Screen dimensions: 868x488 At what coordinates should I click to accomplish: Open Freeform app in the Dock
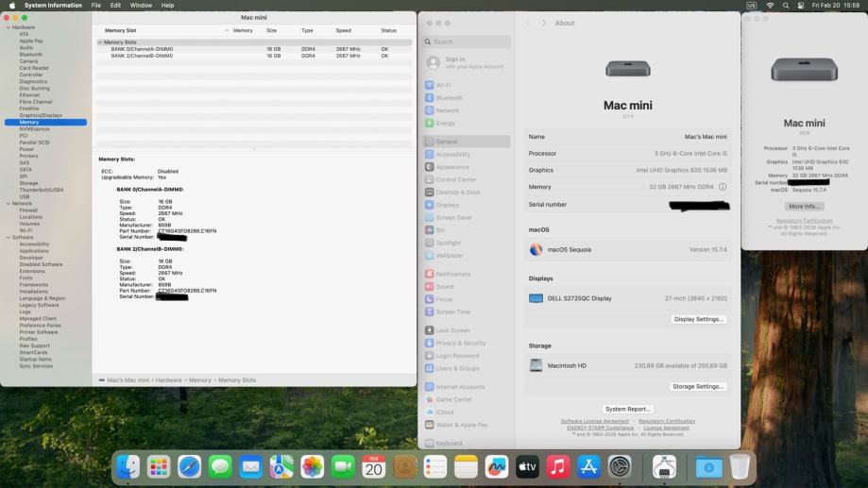(x=497, y=467)
